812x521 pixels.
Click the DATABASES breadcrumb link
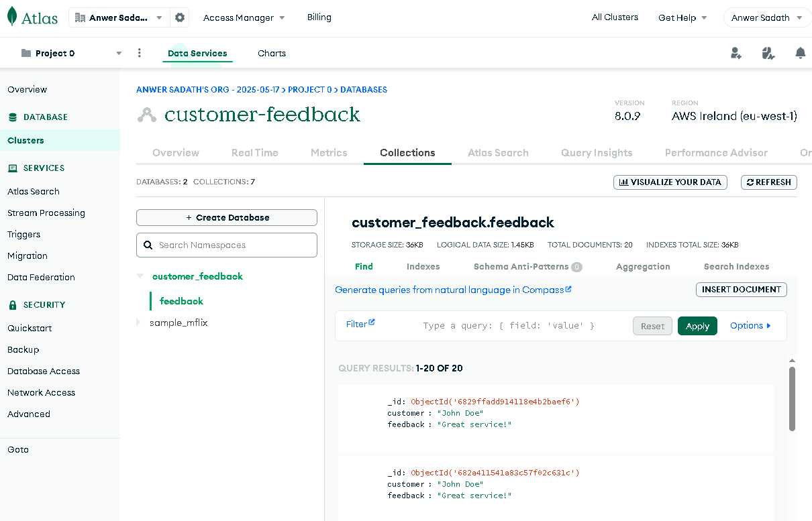[364, 89]
